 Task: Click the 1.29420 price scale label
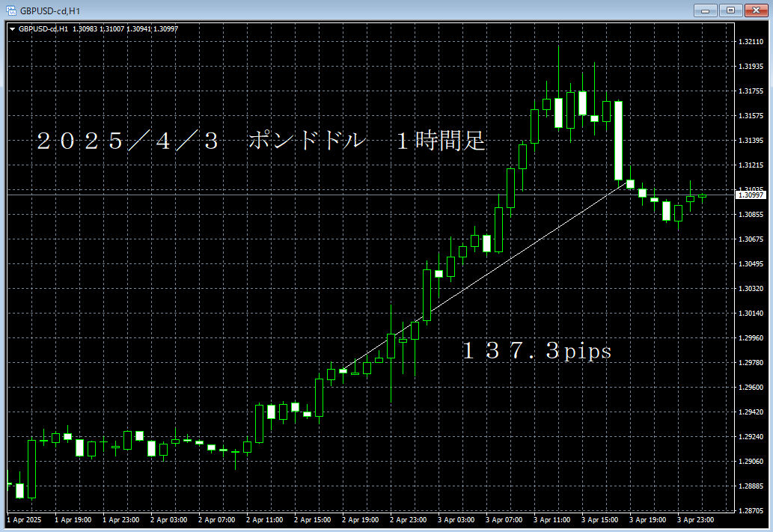click(x=751, y=412)
